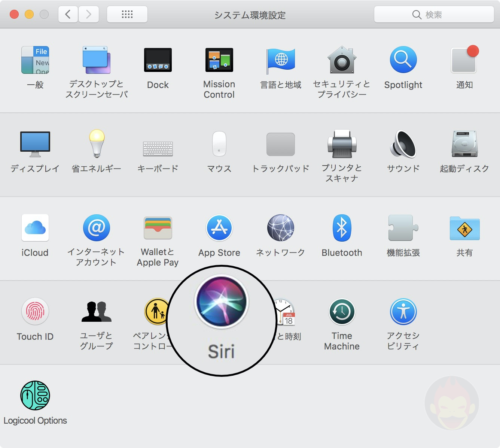
Task: Open マウス preferences
Action: click(219, 144)
